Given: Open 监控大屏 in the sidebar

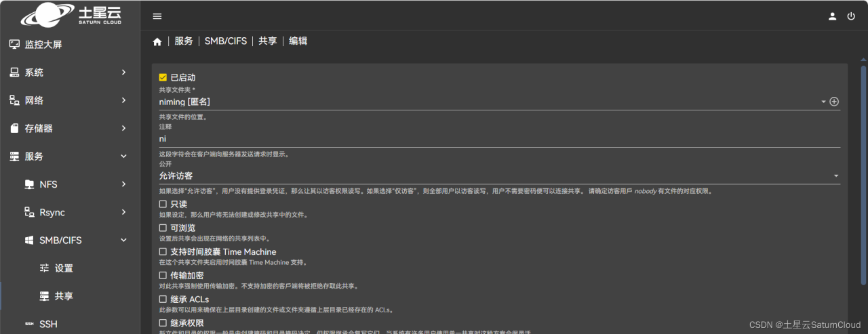Looking at the screenshot, I should pyautogui.click(x=71, y=44).
